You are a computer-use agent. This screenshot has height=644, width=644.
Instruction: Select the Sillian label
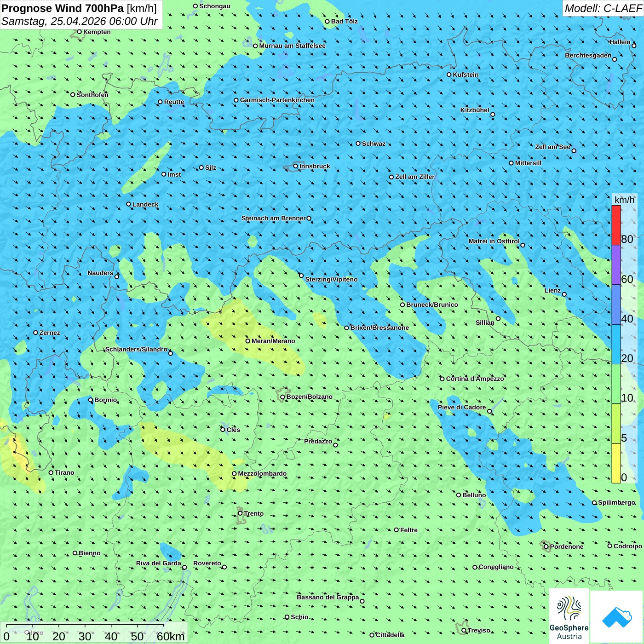[x=485, y=322]
